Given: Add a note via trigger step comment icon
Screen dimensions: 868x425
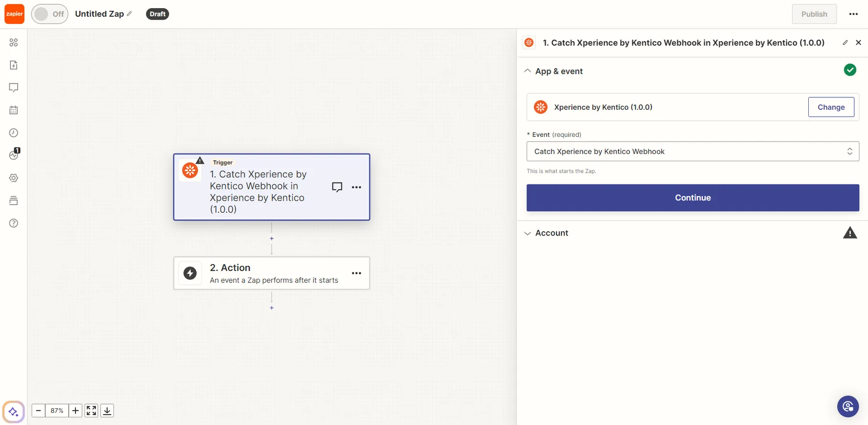Looking at the screenshot, I should [337, 187].
